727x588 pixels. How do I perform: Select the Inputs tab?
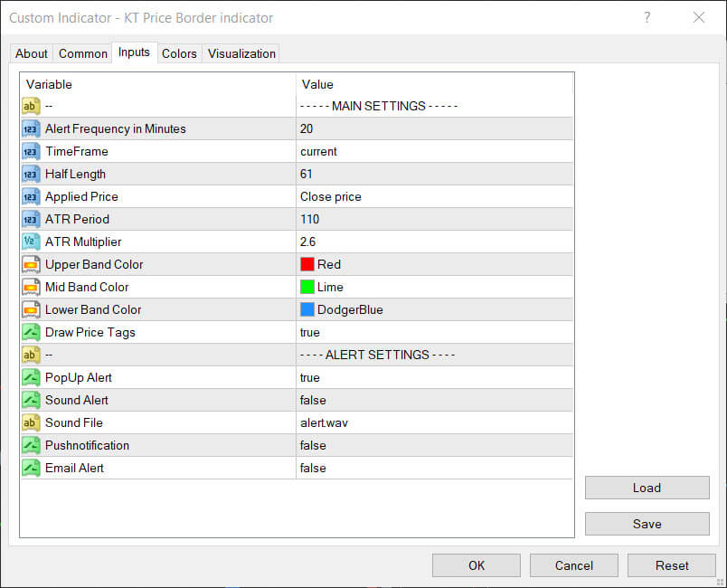point(134,52)
